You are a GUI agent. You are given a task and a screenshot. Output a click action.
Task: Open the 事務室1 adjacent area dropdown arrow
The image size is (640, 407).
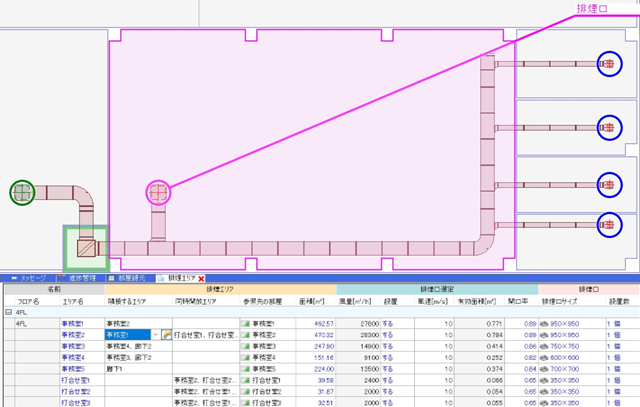pyautogui.click(x=155, y=337)
